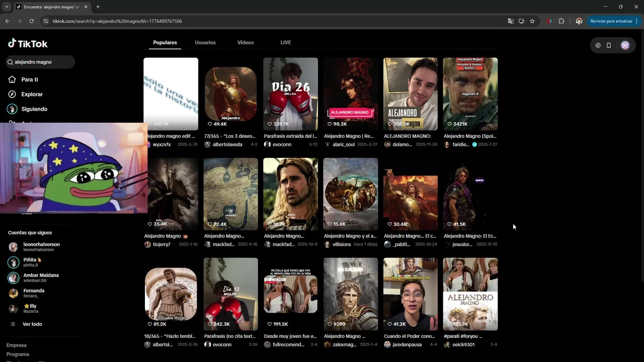Switch to Populares tab
644x362 pixels.
[165, 43]
